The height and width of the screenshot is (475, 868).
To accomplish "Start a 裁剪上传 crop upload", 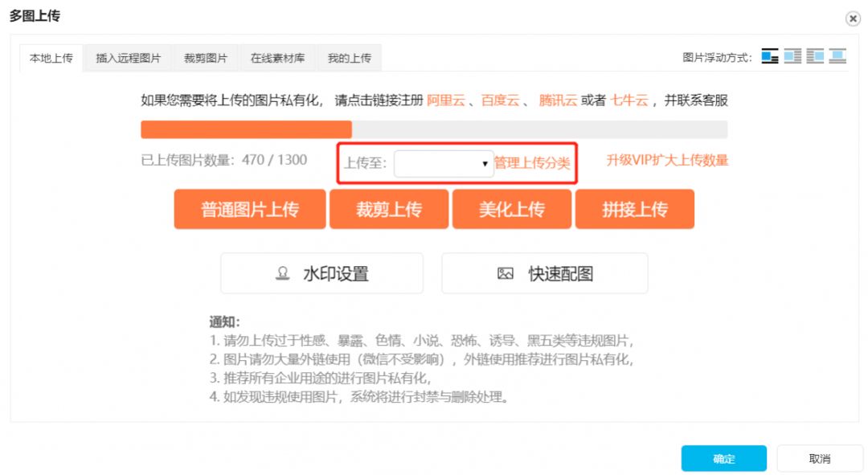I will [x=389, y=210].
